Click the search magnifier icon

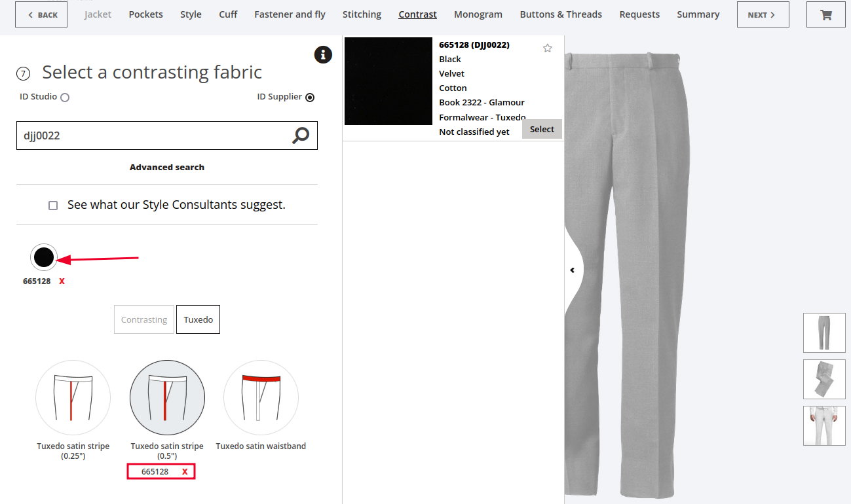click(301, 135)
